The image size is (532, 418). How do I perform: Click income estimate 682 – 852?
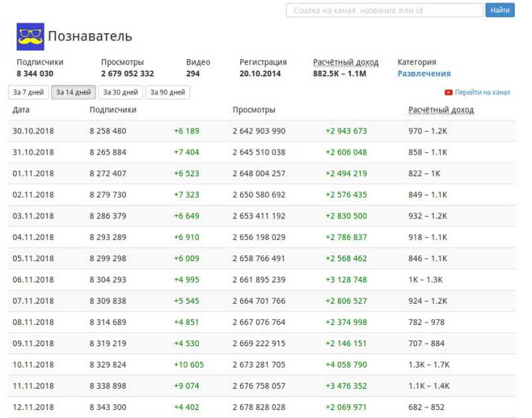point(426,407)
